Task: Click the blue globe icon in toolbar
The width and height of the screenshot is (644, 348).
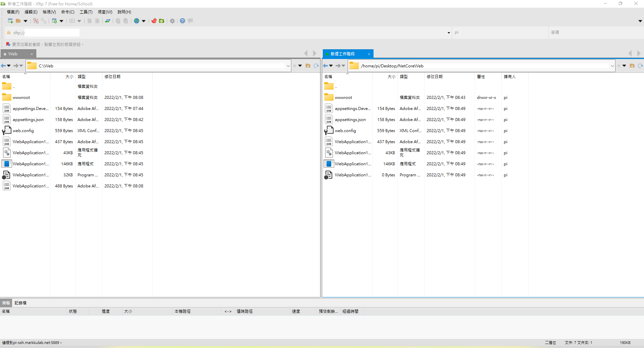Action: click(137, 21)
